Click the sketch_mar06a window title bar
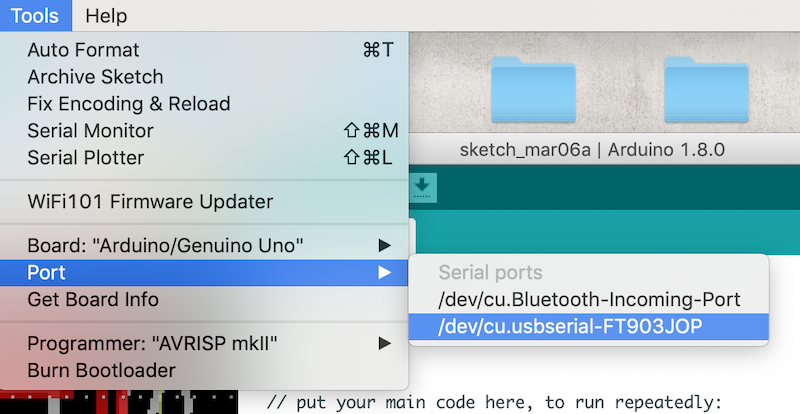 point(592,150)
